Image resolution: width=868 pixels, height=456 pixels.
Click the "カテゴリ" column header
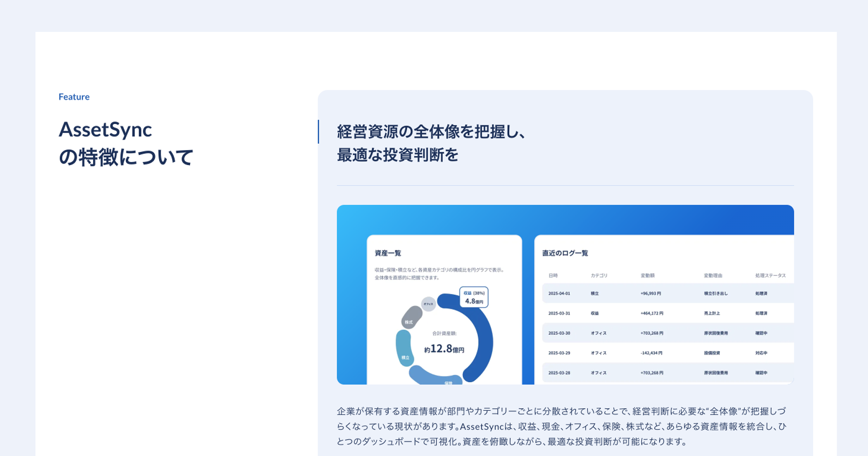(x=599, y=276)
